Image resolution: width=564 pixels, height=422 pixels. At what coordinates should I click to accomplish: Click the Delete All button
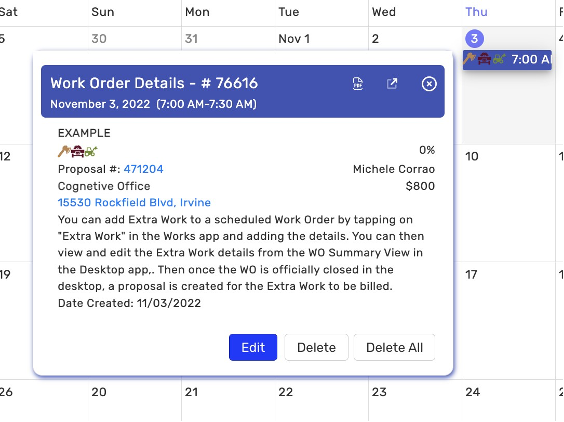(394, 348)
